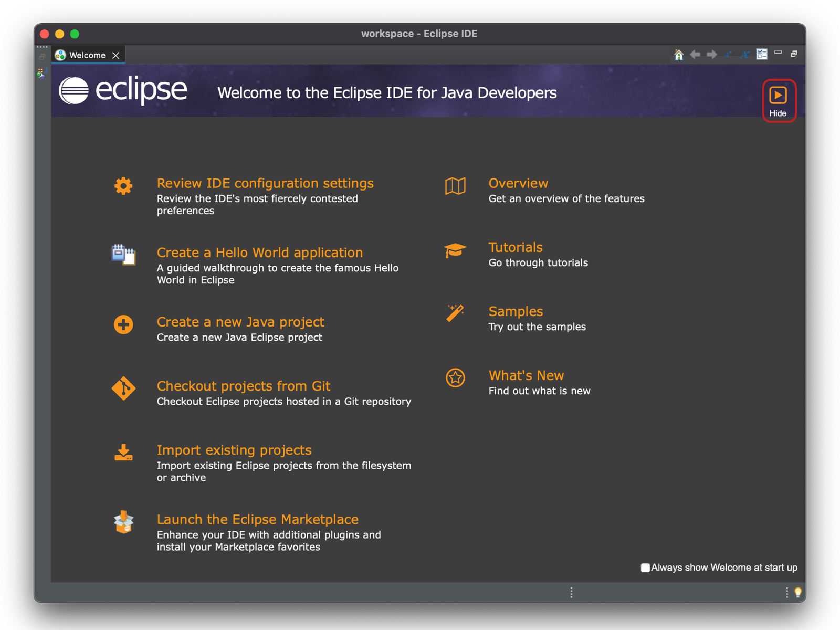
Task: Click the Welcome tab's colored-dots icon
Action: 60,55
